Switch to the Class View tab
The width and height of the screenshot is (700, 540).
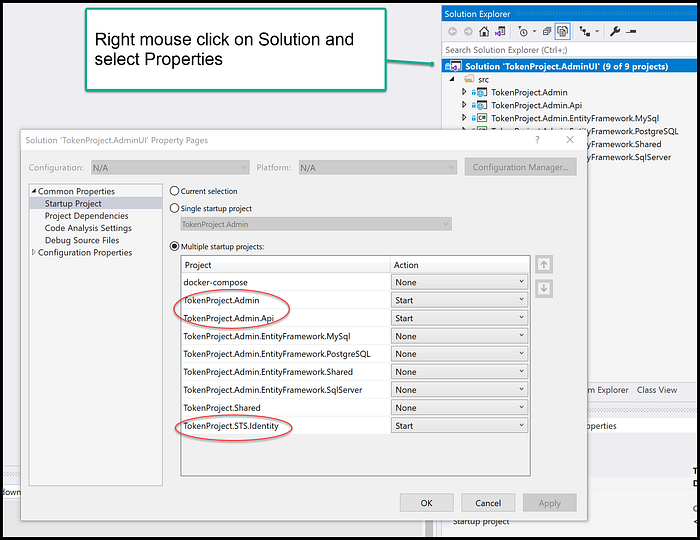pos(657,390)
